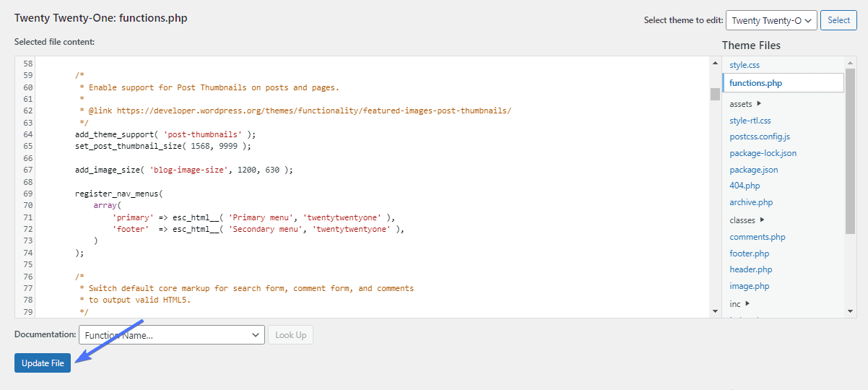Open postcss.config.js file
Screen dimensions: 868x390
pyautogui.click(x=760, y=136)
